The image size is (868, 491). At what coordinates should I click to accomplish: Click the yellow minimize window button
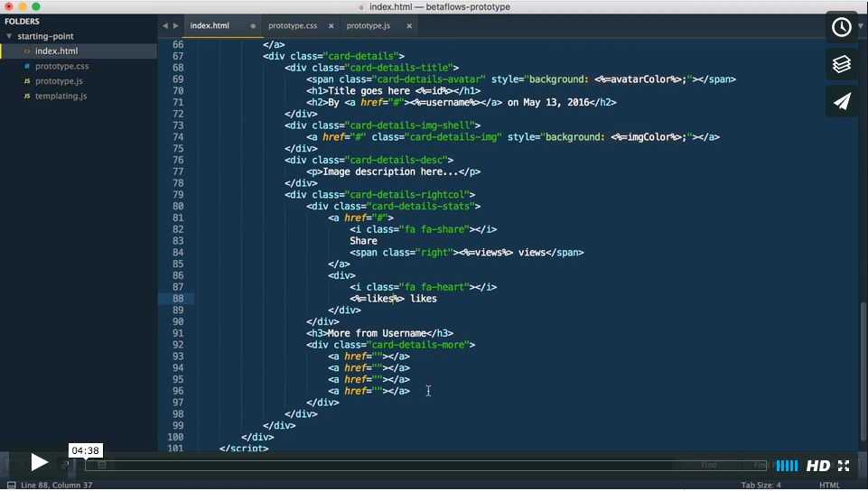click(23, 6)
